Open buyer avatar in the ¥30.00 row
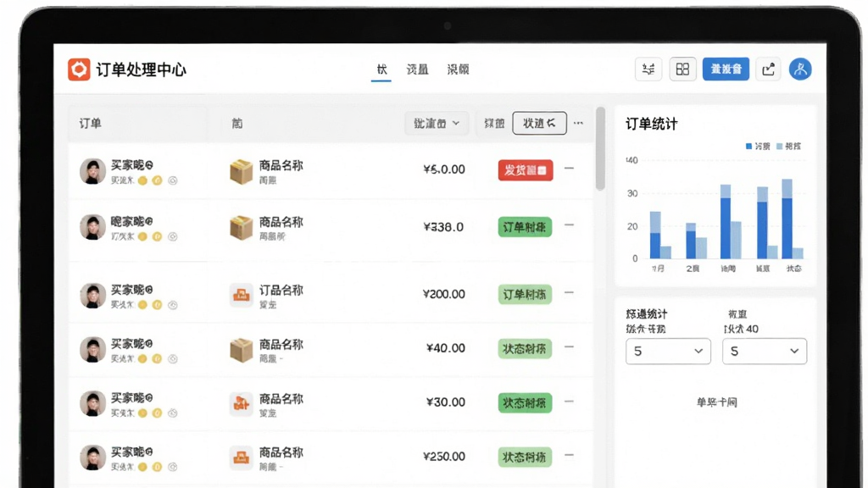The width and height of the screenshot is (868, 488). click(92, 403)
